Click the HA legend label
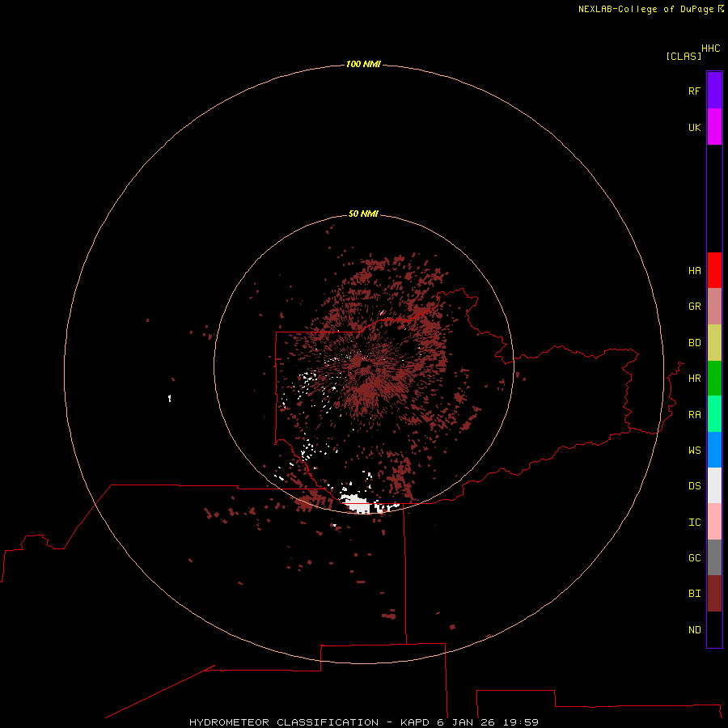Image resolution: width=728 pixels, height=728 pixels. pyautogui.click(x=694, y=270)
